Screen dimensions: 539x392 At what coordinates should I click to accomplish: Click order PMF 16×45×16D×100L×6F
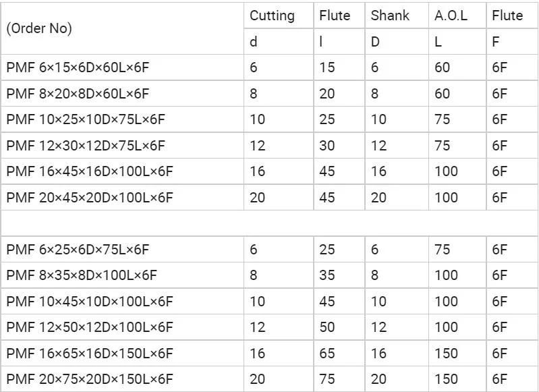tap(89, 171)
